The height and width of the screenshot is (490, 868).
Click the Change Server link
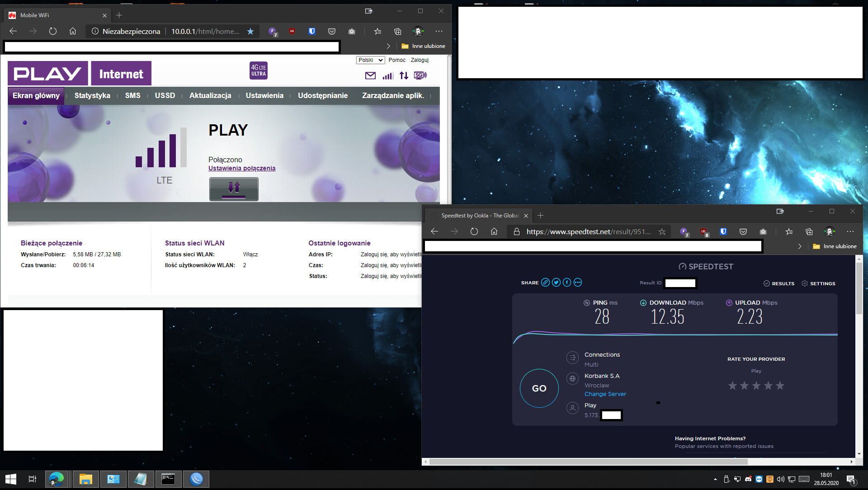point(605,394)
